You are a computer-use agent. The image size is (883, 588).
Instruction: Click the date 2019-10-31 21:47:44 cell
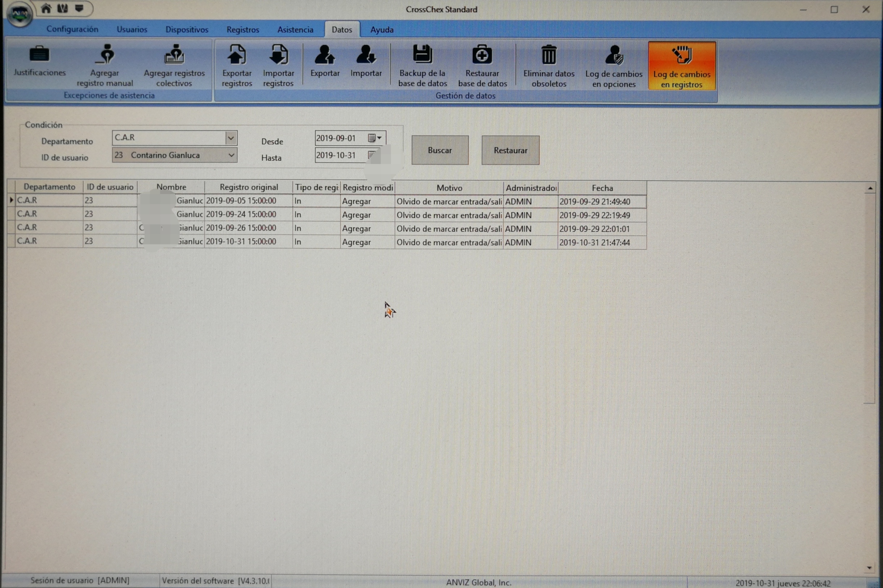(602, 242)
